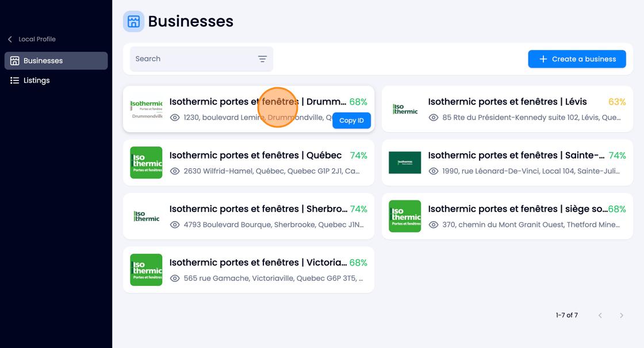Toggle eye icon for Lévis business
This screenshot has height=348, width=644.
[434, 118]
